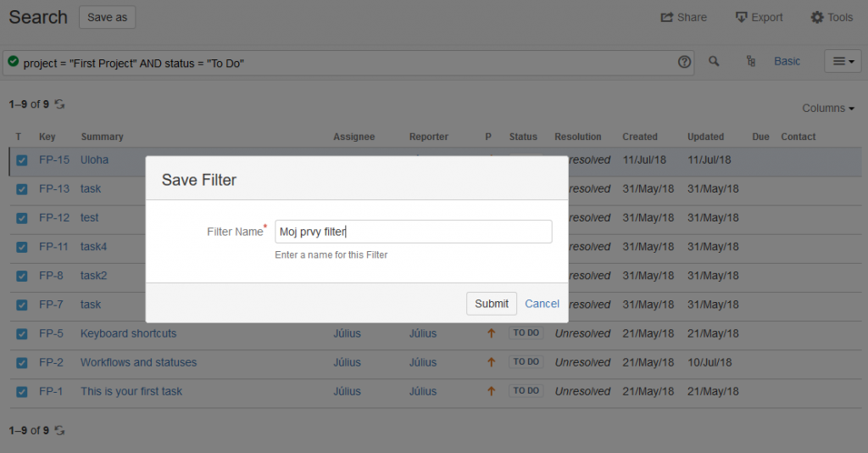Cancel the Save Filter dialog

click(542, 304)
